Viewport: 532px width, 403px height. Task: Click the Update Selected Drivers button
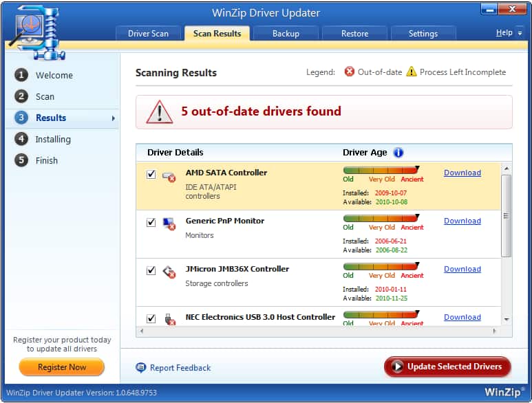coord(447,367)
